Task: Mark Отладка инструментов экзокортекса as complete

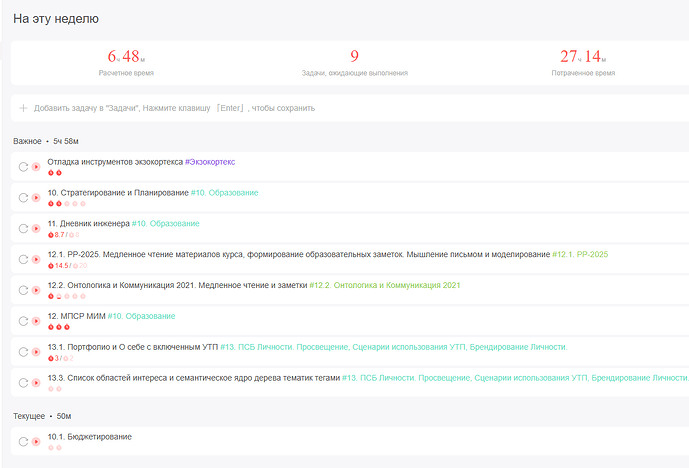Action: (x=23, y=167)
